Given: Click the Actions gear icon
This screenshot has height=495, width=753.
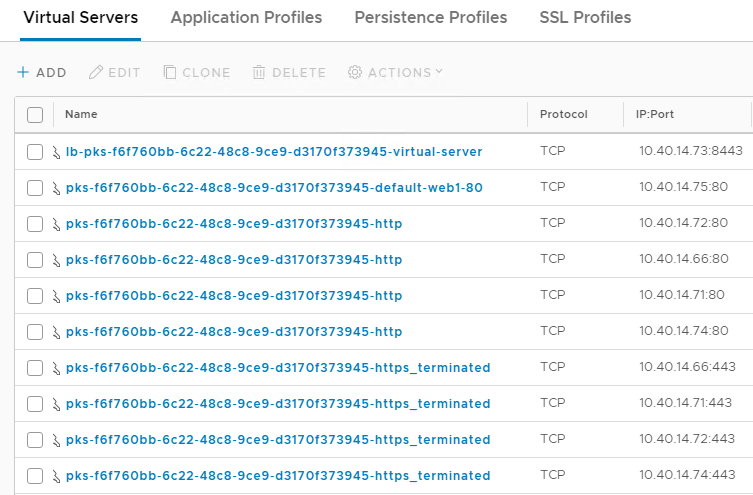Looking at the screenshot, I should coord(355,73).
